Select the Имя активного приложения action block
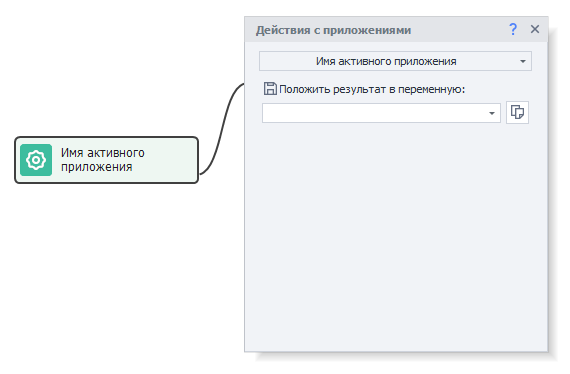The height and width of the screenshot is (374, 570). pyautogui.click(x=107, y=160)
